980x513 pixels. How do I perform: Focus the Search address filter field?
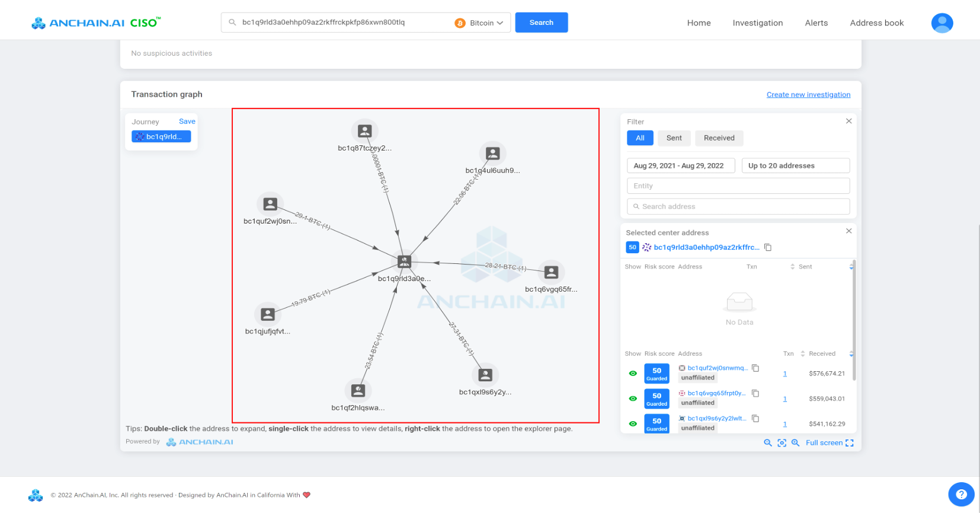pos(738,206)
